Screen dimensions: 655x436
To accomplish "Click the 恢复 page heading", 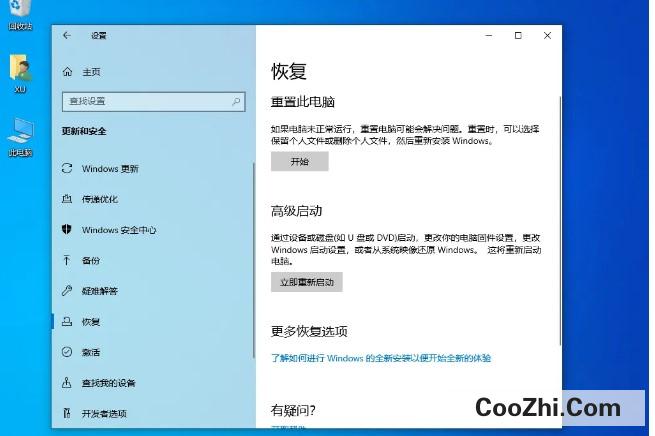I will tap(289, 71).
